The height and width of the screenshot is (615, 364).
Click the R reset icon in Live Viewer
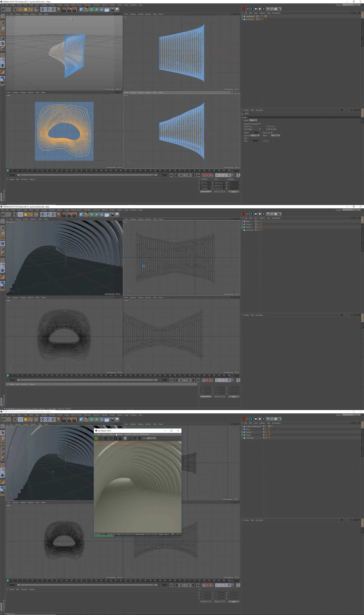tap(111, 438)
